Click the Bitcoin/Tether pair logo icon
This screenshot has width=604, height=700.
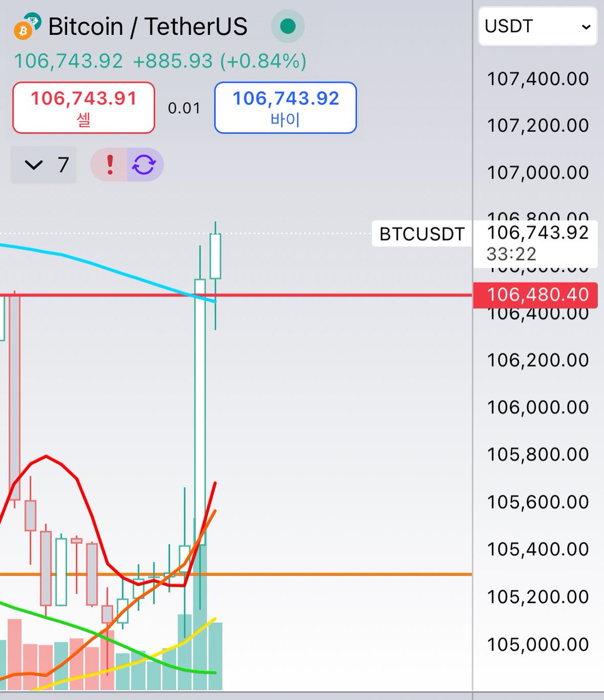[29, 27]
